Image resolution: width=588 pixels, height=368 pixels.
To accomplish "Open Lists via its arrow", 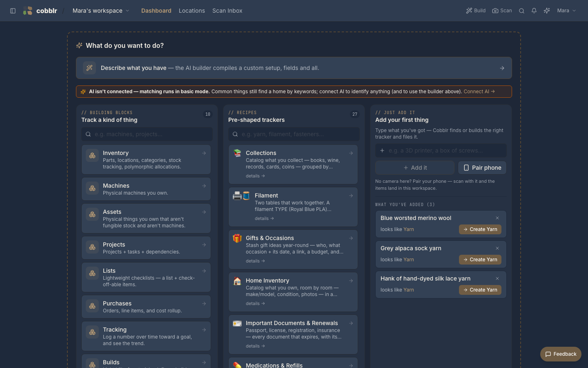I will point(204,271).
